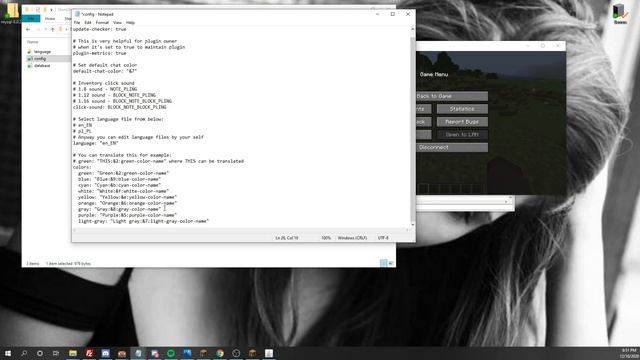Click '100%' zoom in Notepad status bar

326,238
